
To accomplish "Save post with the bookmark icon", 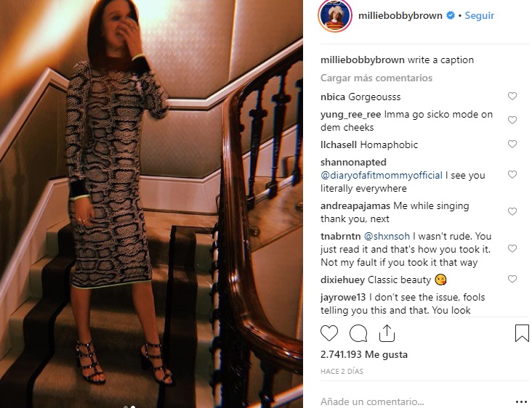I will coord(521,333).
